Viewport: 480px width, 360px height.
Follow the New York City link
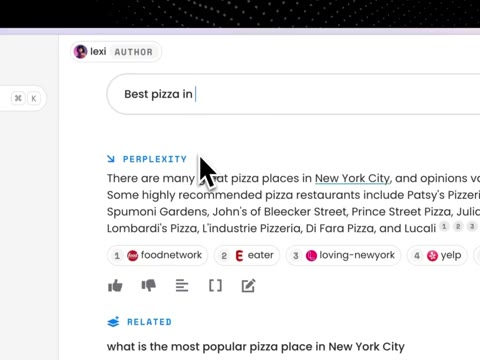click(352, 178)
